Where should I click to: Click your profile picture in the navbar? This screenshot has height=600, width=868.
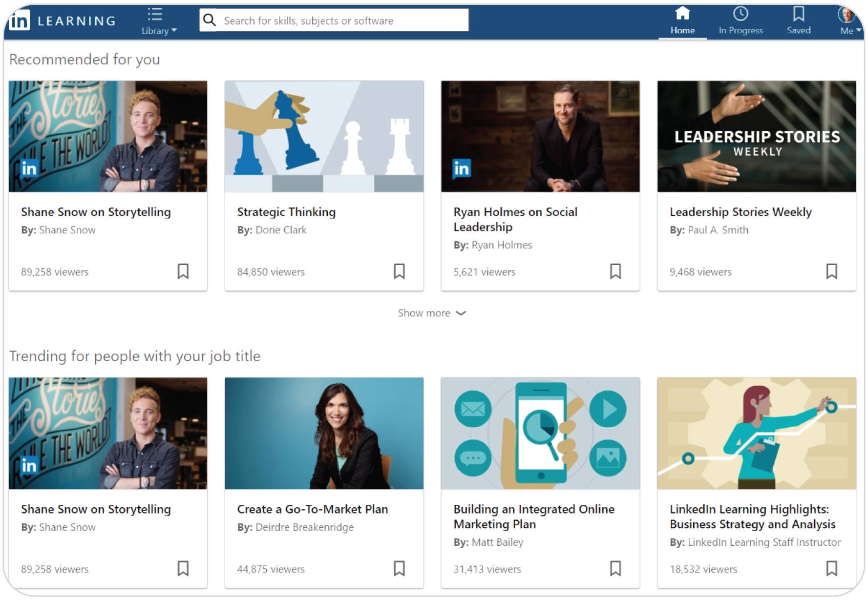point(847,14)
